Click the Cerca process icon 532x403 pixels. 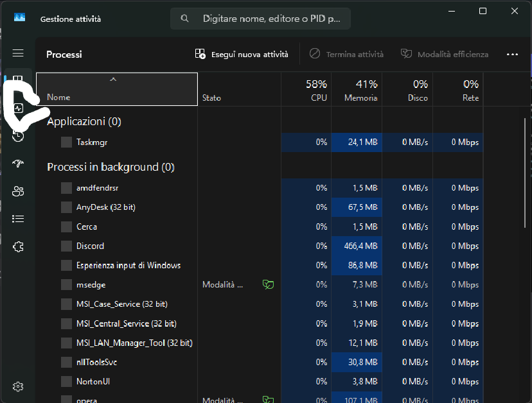(x=67, y=227)
